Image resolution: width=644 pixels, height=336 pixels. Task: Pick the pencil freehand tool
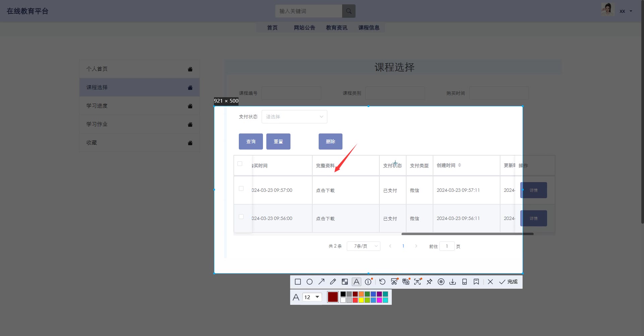pos(333,282)
